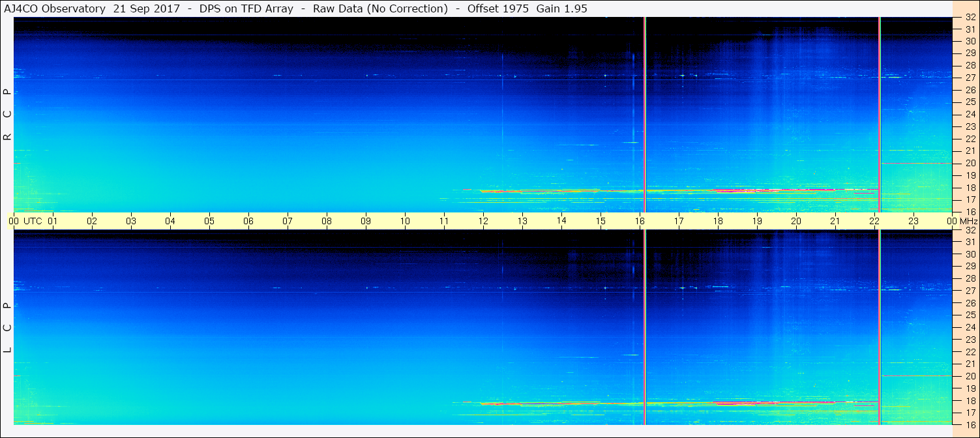Click the 31 MHz tick label of LCP panel

970,242
